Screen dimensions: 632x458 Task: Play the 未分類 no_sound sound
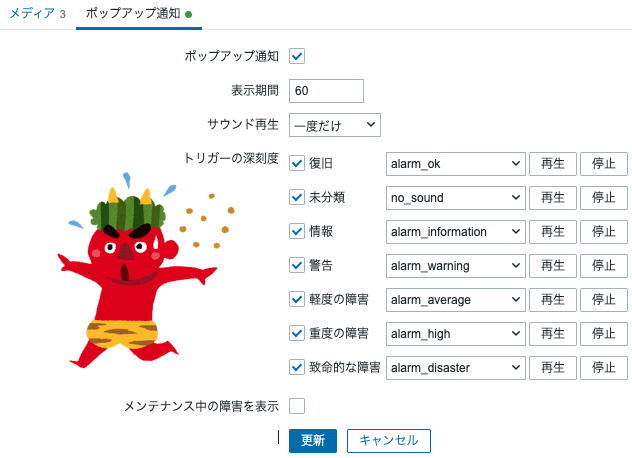553,198
